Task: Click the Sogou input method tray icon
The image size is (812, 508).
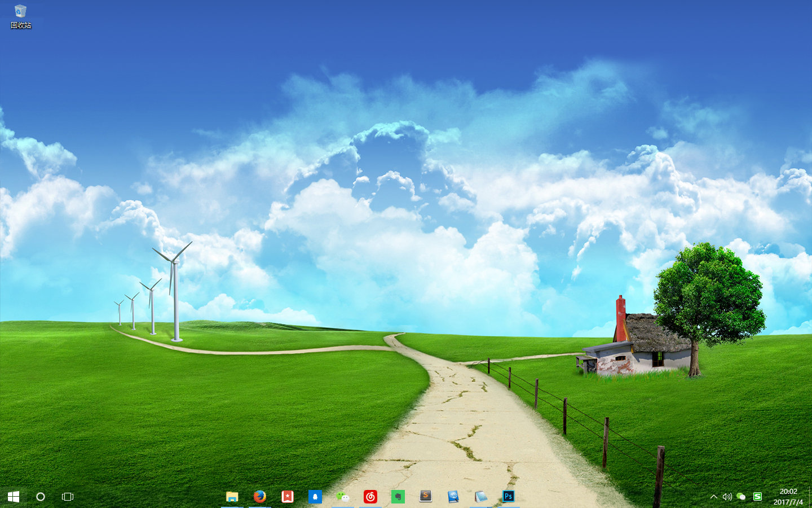Action: coord(757,497)
